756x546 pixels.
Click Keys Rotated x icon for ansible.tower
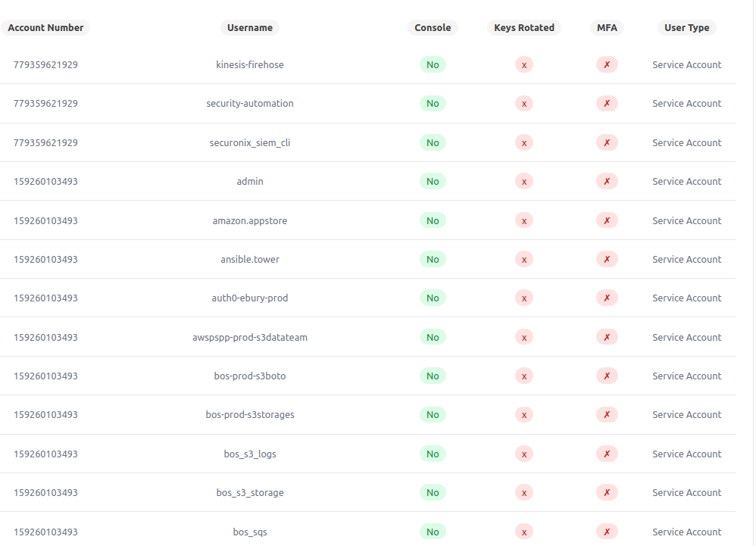click(x=524, y=259)
